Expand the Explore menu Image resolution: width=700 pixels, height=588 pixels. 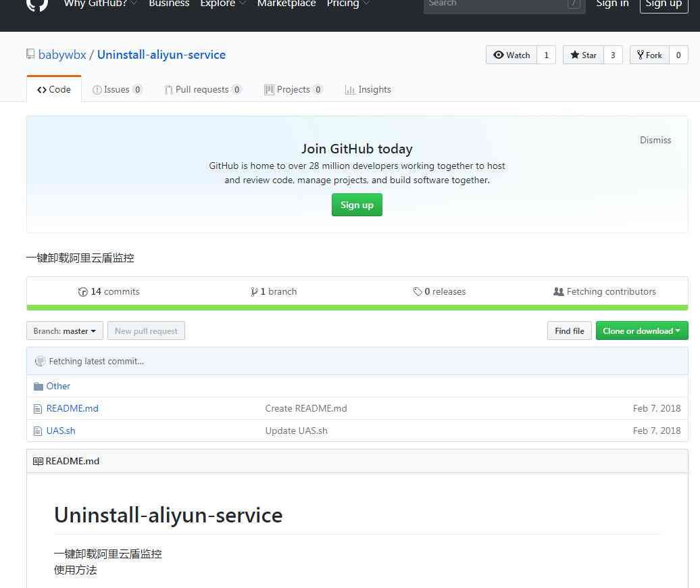point(223,3)
